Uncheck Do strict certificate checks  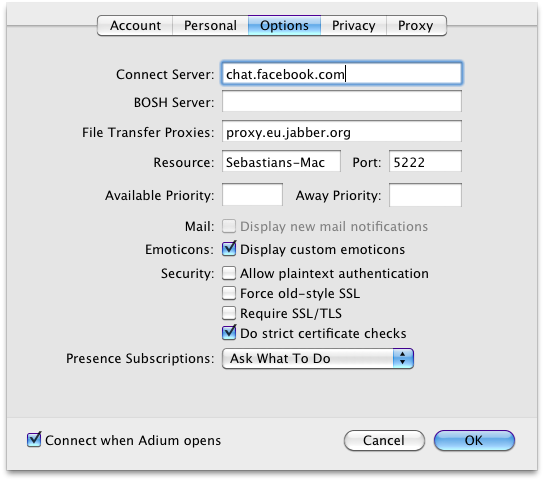[229, 333]
